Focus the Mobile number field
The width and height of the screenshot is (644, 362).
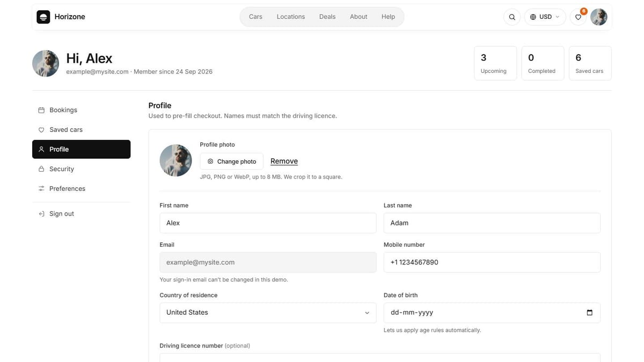coord(492,262)
